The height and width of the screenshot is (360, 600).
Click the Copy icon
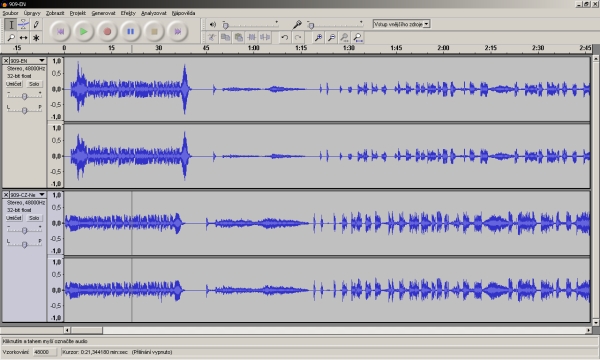225,37
